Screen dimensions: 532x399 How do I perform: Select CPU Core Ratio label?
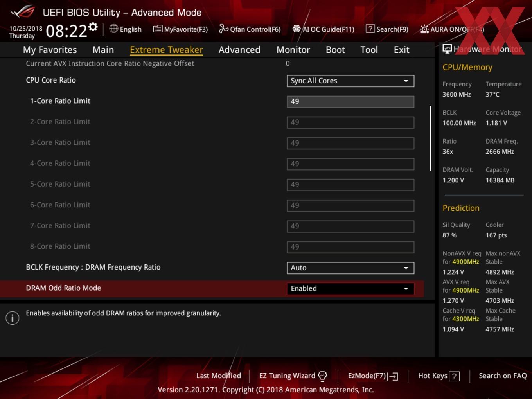pyautogui.click(x=51, y=80)
